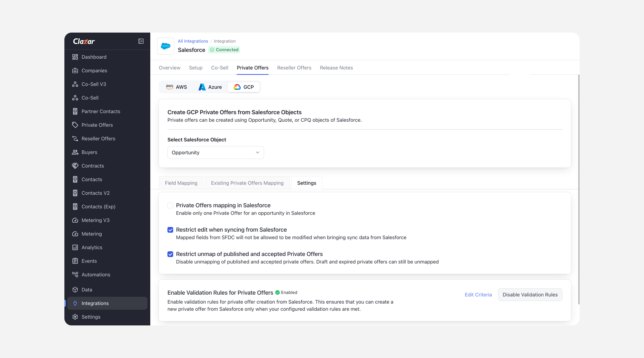Screen dimensions: 644x358
Task: Uncheck Restrict unmap of published Private Offers
Action: [170, 254]
